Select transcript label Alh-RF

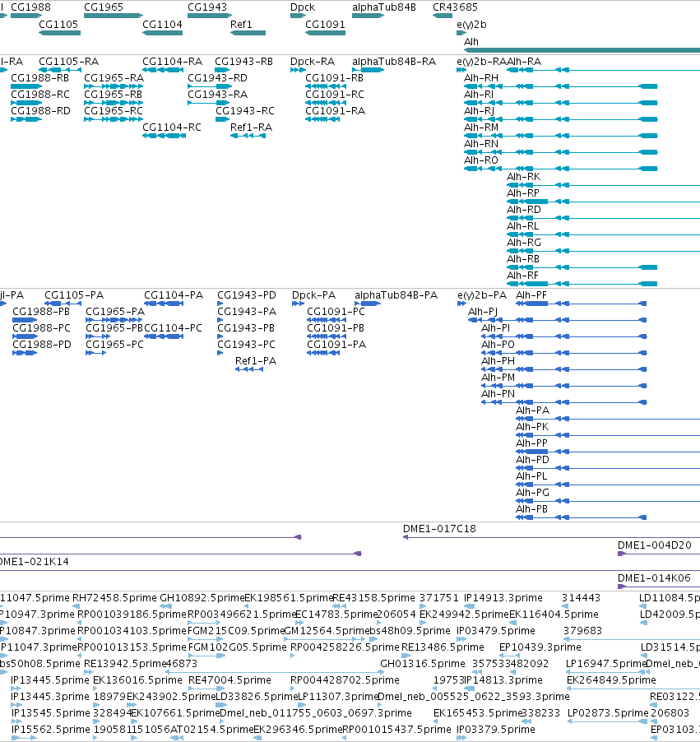coord(522,276)
